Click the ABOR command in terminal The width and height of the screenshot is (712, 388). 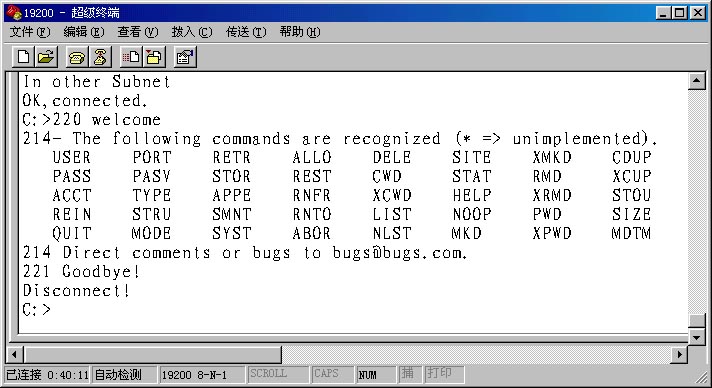312,233
